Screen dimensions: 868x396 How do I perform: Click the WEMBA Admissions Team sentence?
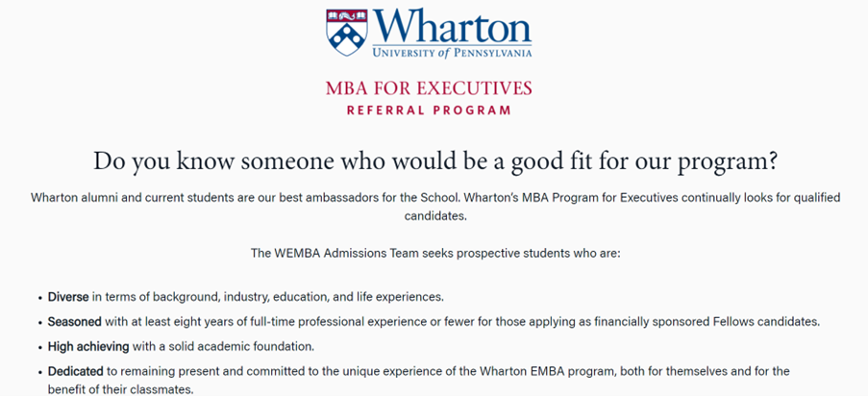(x=434, y=254)
